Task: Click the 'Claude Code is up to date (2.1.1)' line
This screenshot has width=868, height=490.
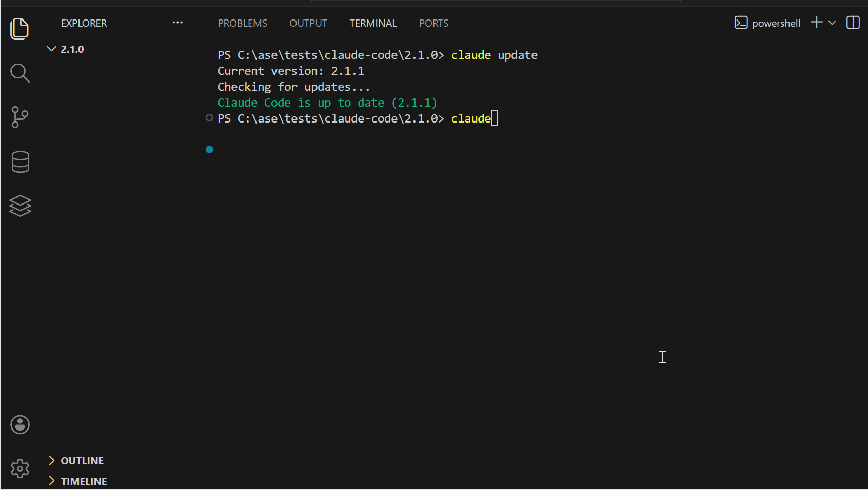Action: coord(327,103)
